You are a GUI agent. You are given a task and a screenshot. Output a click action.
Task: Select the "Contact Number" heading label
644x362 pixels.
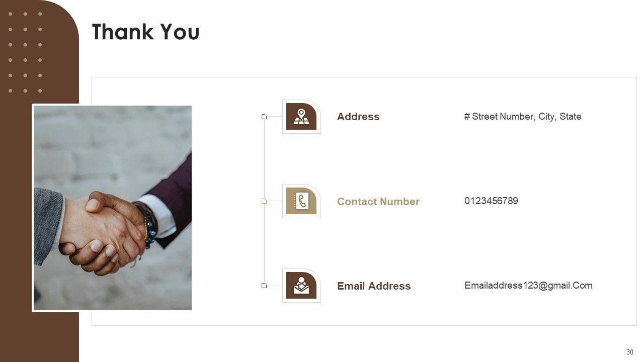point(378,202)
